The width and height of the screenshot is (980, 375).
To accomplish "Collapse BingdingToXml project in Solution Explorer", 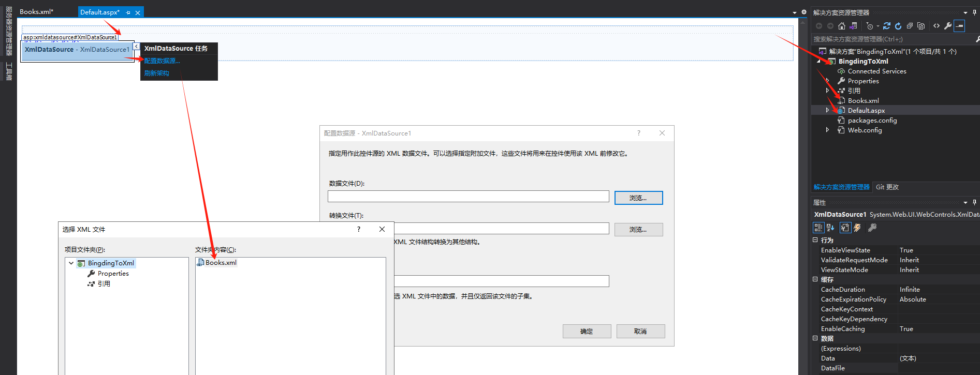I will (819, 62).
